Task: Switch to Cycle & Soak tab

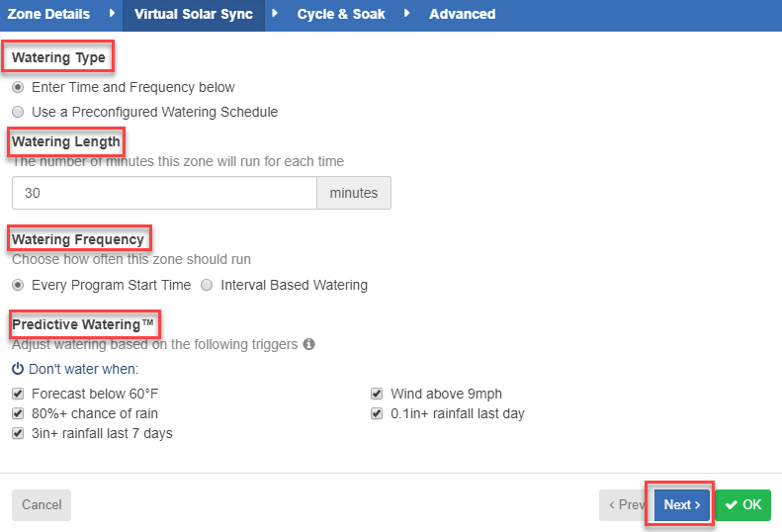Action: point(341,14)
